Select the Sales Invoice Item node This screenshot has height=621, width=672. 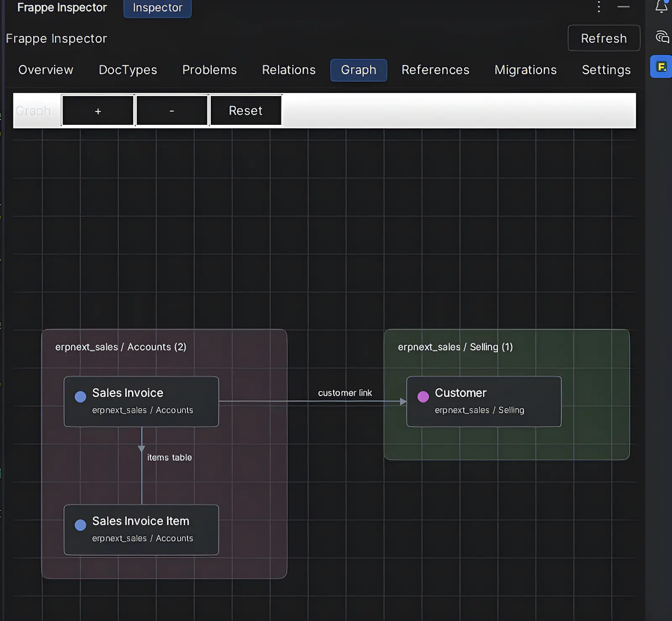point(141,530)
